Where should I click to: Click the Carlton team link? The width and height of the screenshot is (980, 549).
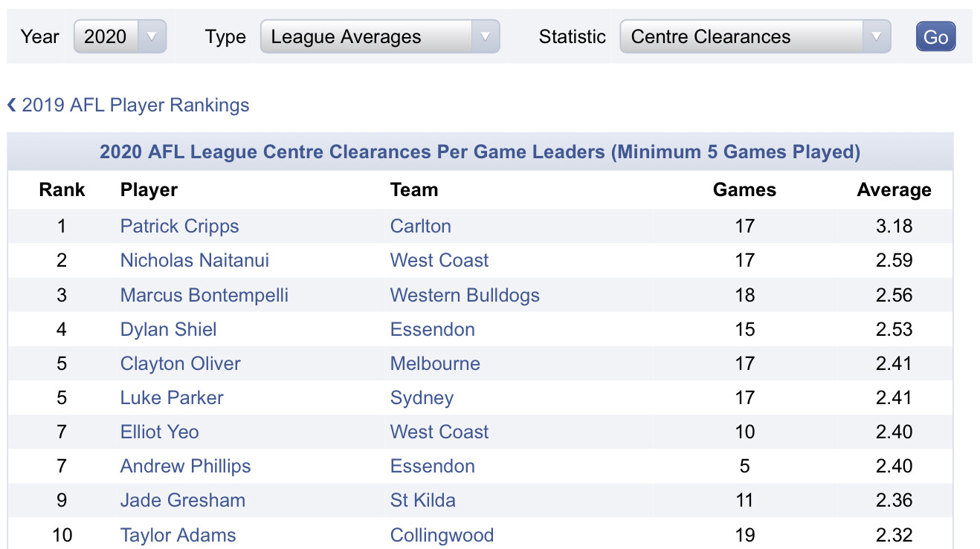coord(421,226)
